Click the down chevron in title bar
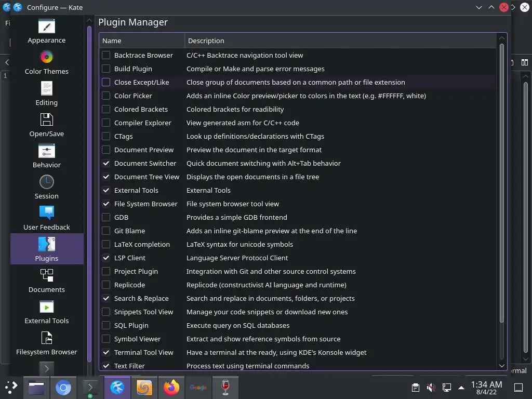Viewport: 532px width, 399px height. coord(478,7)
